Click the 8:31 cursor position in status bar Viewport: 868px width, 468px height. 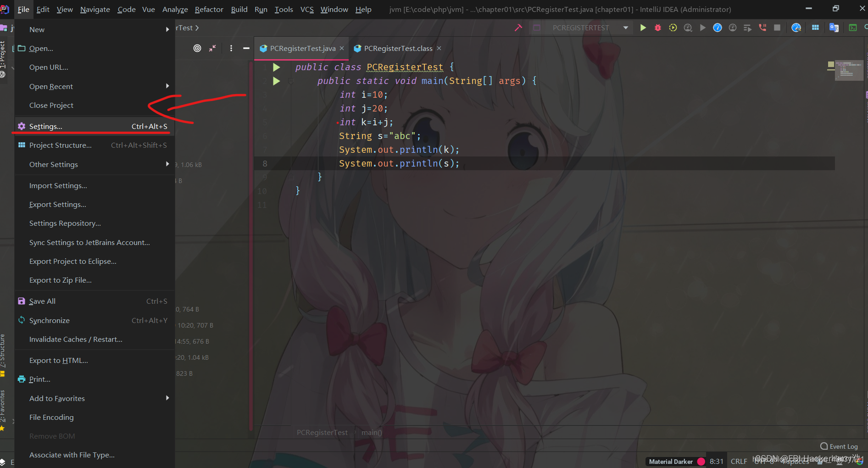point(716,462)
